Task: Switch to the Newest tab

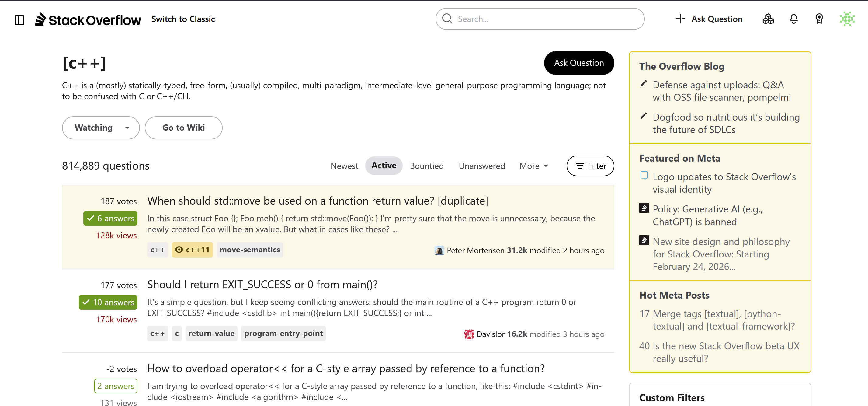Action: pyautogui.click(x=344, y=166)
